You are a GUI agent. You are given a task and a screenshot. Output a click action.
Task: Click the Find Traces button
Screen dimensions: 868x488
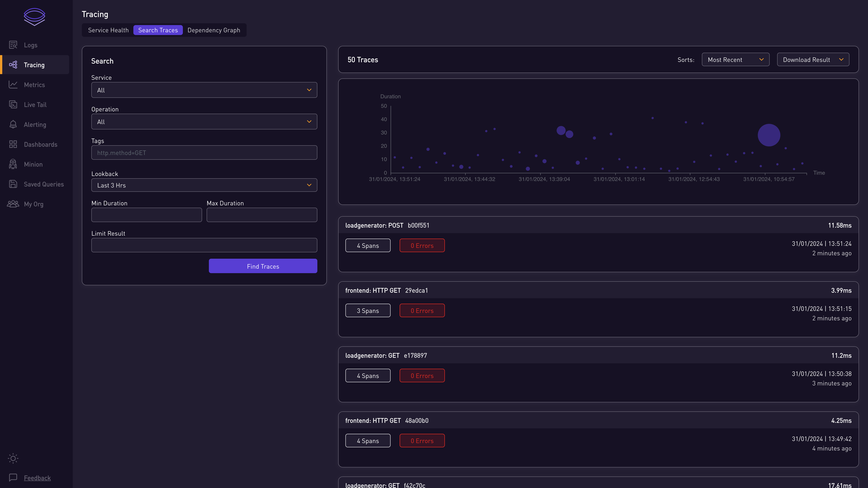coord(263,266)
